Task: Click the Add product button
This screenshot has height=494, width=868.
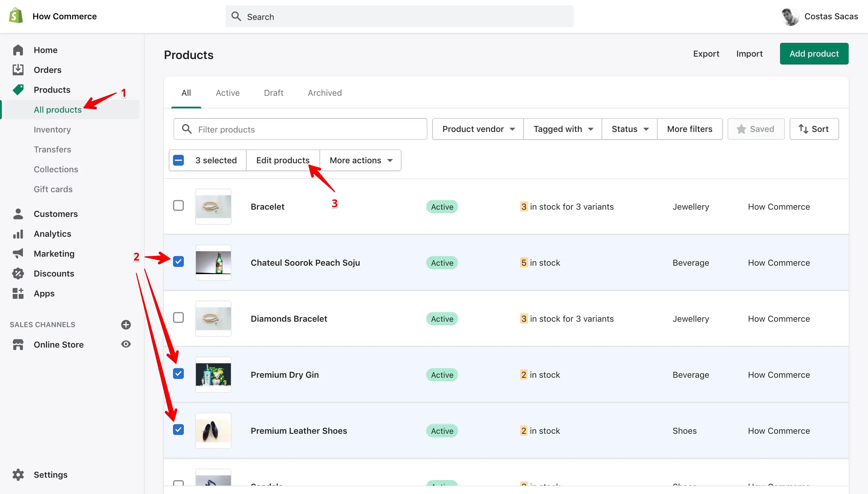Action: pyautogui.click(x=814, y=54)
